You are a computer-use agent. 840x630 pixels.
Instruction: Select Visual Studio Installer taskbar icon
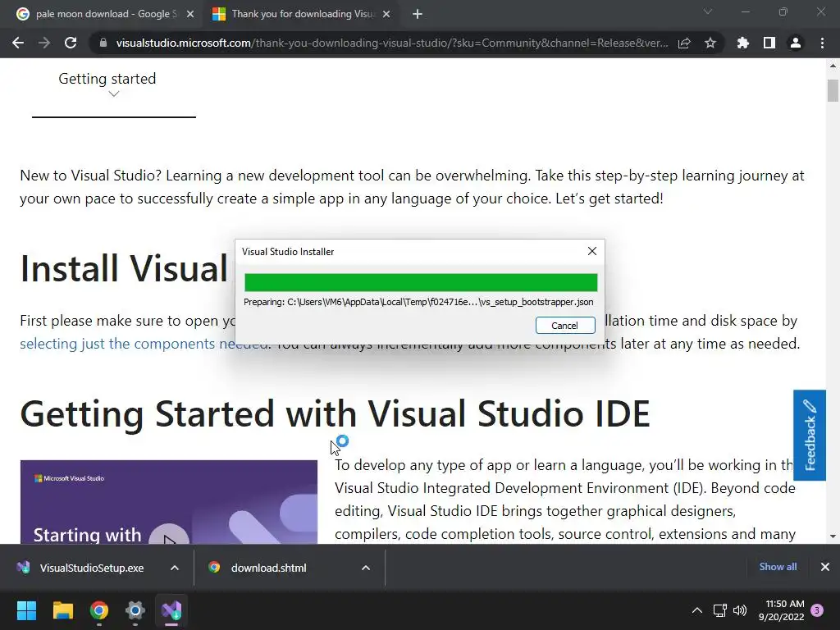coord(171,610)
